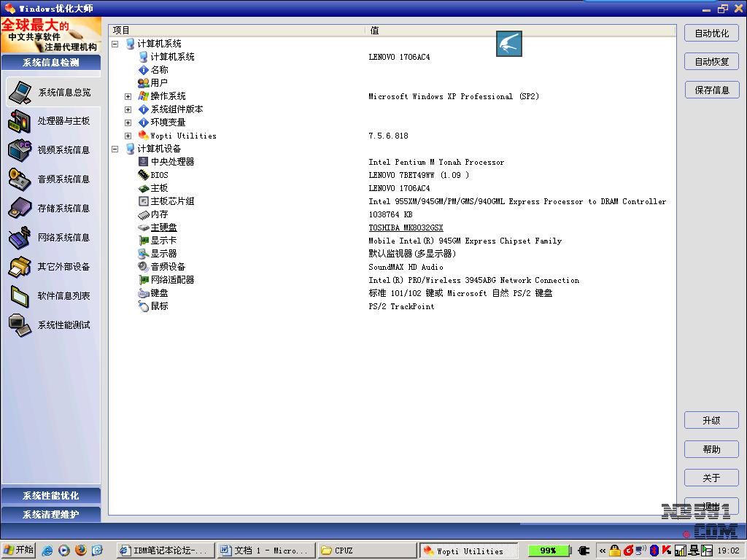
Task: Click the 保存信息 button
Action: 711,90
